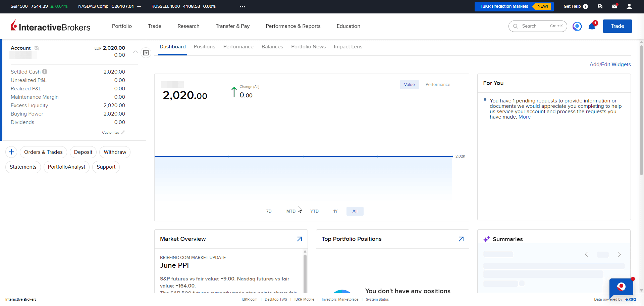Screen dimensions: 644x306
Task: Select the All chart range
Action: point(355,211)
